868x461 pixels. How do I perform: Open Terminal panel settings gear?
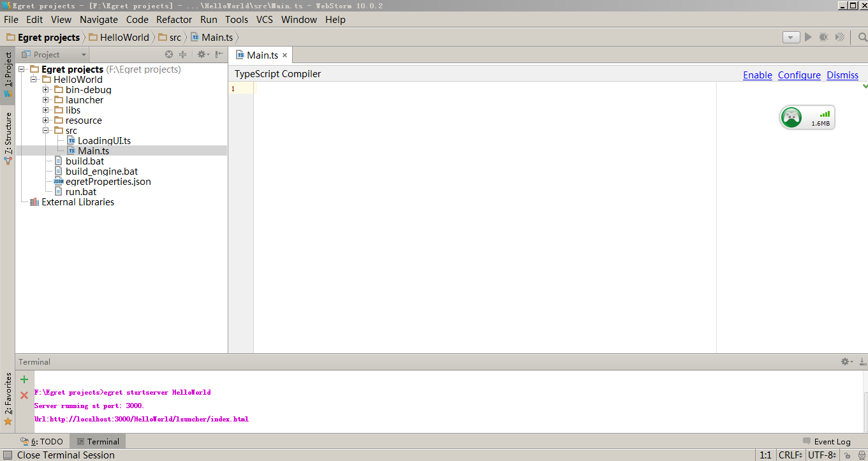click(x=846, y=362)
